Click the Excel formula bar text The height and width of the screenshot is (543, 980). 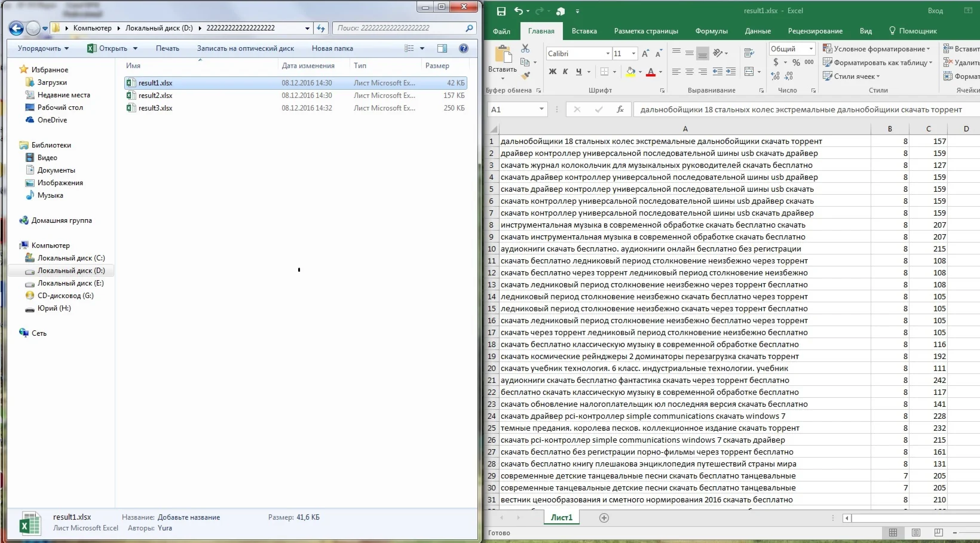pyautogui.click(x=801, y=109)
